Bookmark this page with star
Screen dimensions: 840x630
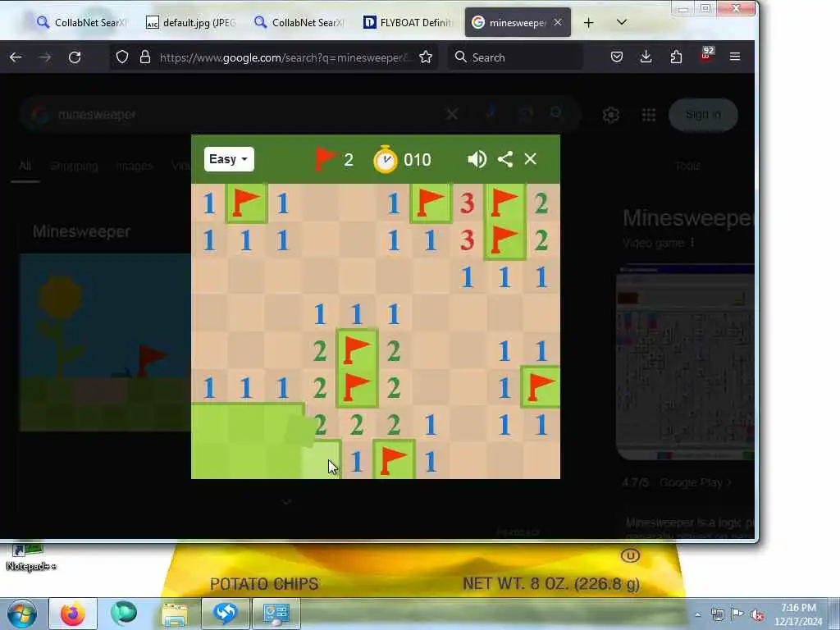pos(426,57)
